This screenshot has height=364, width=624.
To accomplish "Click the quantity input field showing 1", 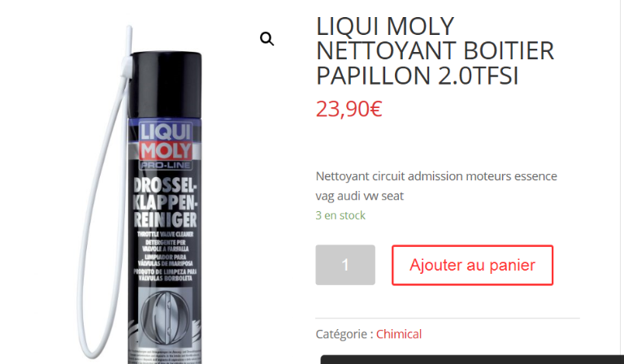I will 345,265.
